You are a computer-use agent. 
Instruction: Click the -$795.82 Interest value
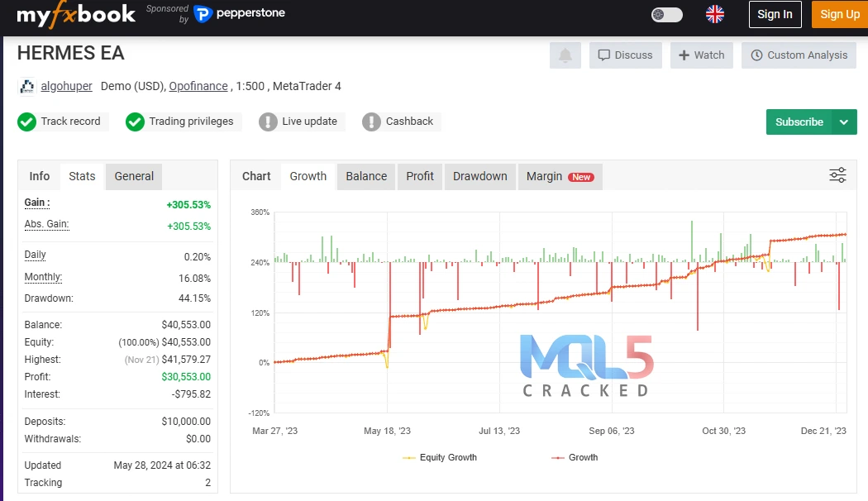click(x=191, y=394)
